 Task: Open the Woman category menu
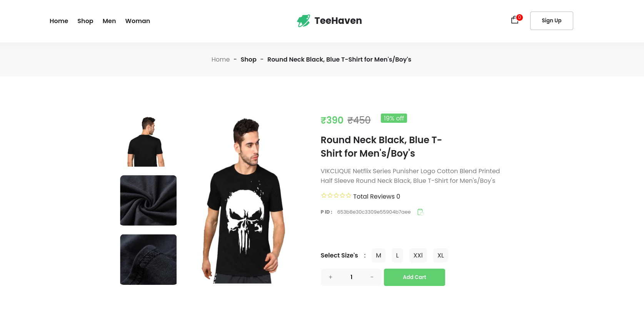138,21
